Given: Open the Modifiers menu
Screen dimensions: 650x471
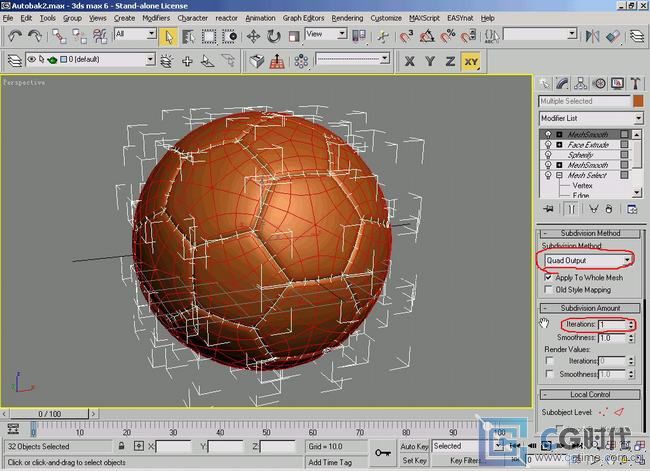Looking at the screenshot, I should (156, 18).
